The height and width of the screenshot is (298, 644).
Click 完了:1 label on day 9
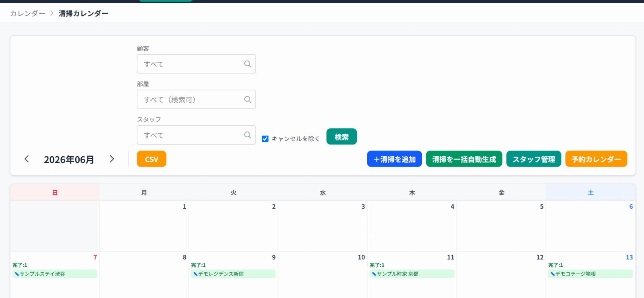pos(198,265)
